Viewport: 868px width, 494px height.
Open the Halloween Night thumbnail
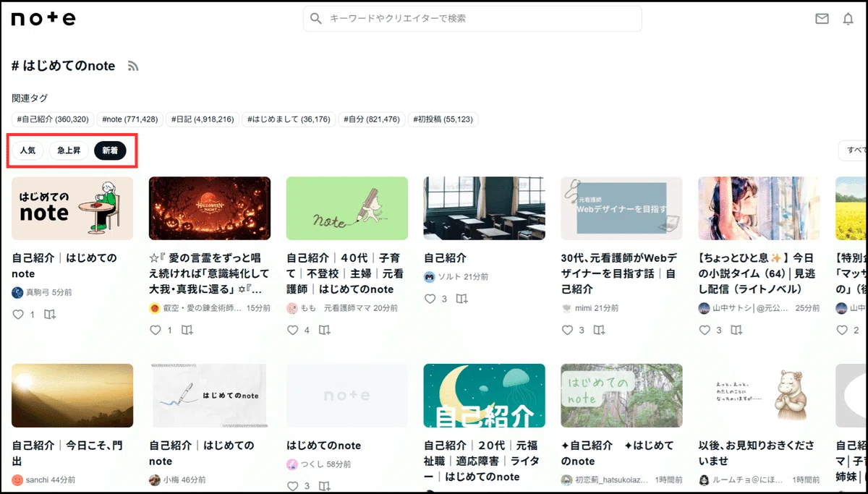210,208
